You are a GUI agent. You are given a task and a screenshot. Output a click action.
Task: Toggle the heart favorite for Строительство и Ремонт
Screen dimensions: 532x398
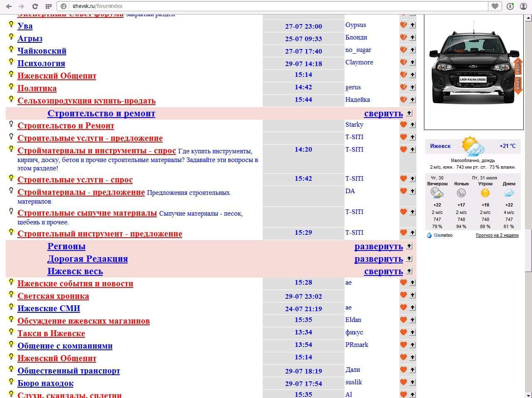click(x=403, y=125)
